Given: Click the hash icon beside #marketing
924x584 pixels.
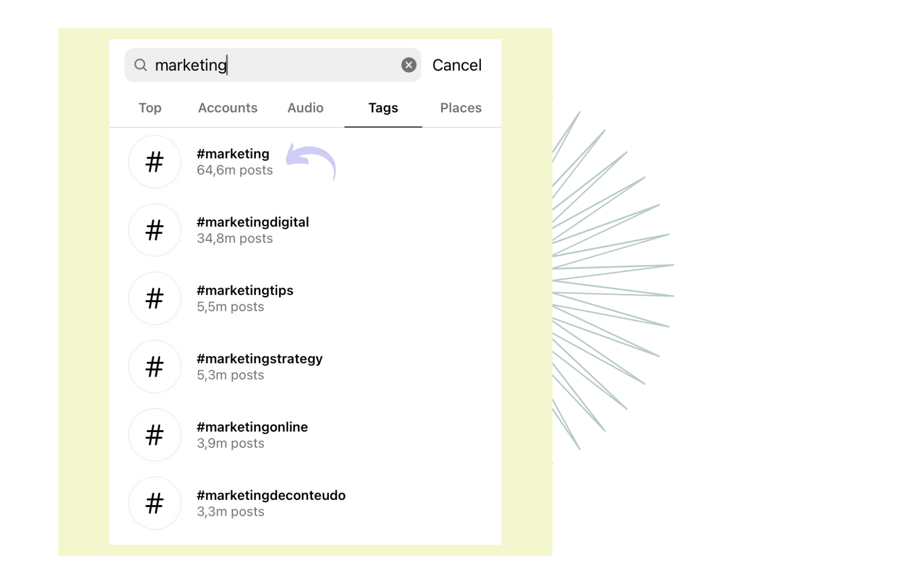Looking at the screenshot, I should tap(155, 162).
